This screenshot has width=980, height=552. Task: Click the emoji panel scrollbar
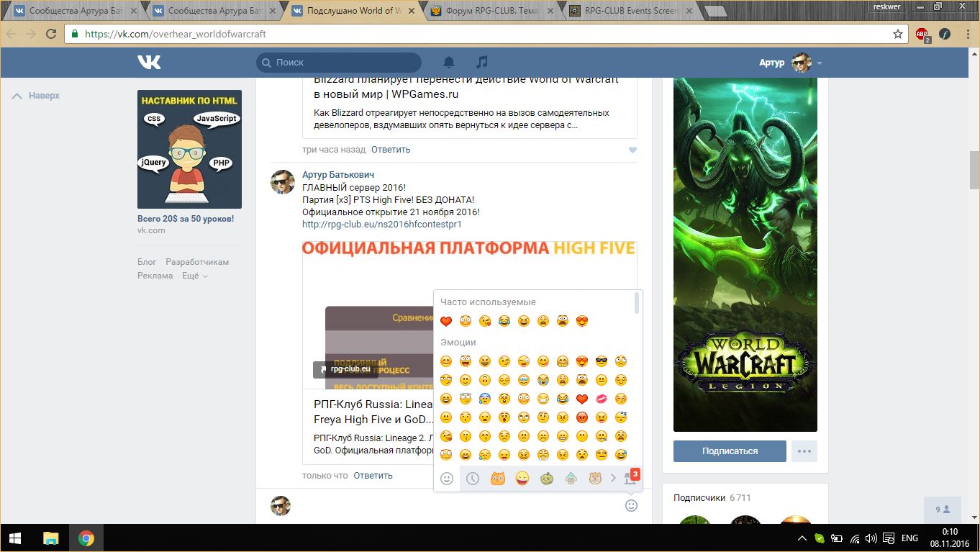pyautogui.click(x=636, y=304)
